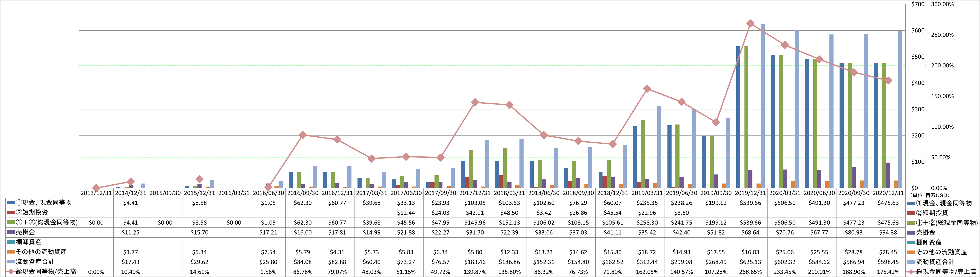Click the $241.75 cell in the 総現金同等物 row

tap(681, 223)
